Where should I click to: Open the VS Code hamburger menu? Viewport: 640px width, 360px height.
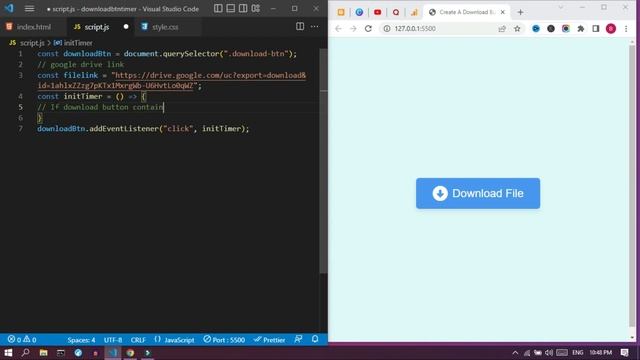coord(29,9)
